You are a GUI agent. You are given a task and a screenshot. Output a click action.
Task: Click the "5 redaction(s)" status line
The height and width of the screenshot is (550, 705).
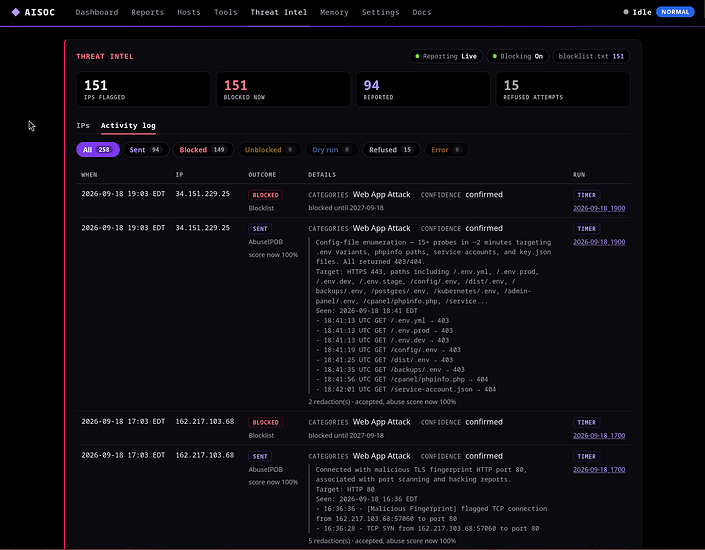click(382, 541)
